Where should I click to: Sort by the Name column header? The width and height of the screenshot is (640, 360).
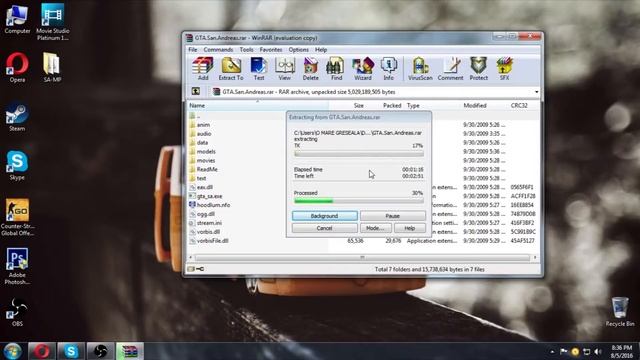pyautogui.click(x=258, y=105)
